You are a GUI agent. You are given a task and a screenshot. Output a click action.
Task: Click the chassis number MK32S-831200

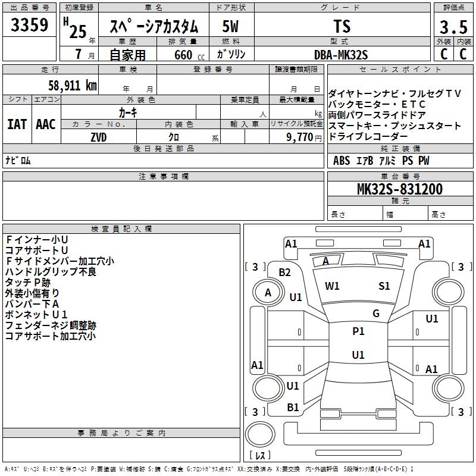click(399, 189)
